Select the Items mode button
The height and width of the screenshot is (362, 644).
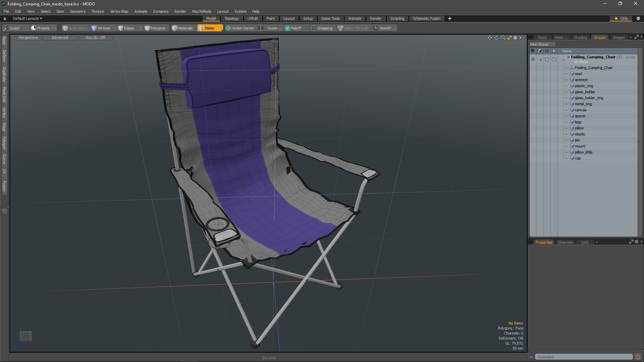pyautogui.click(x=210, y=28)
